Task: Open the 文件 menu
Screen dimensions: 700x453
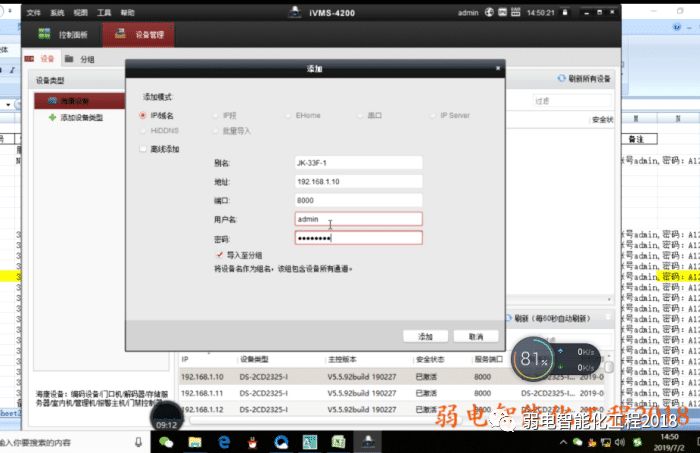Action: coord(33,12)
